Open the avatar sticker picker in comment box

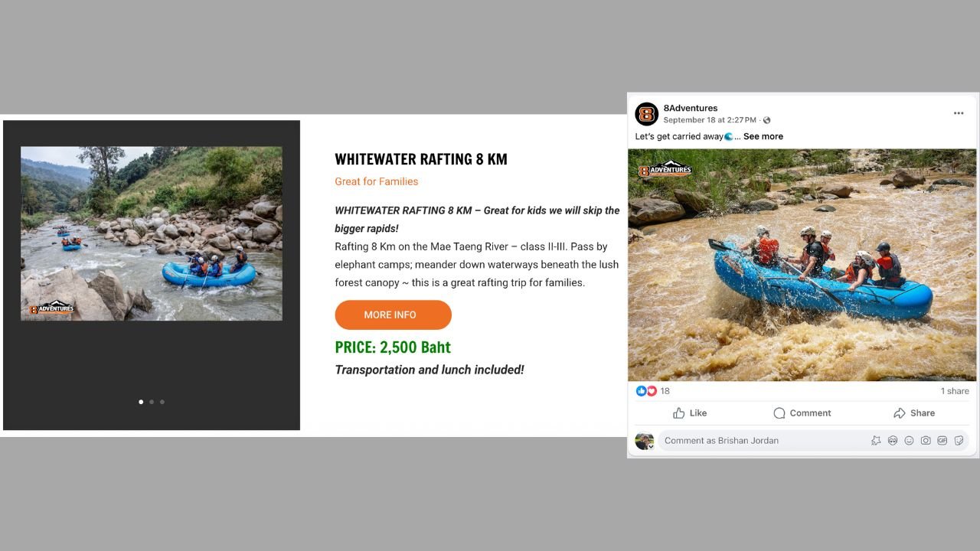pyautogui.click(x=893, y=441)
